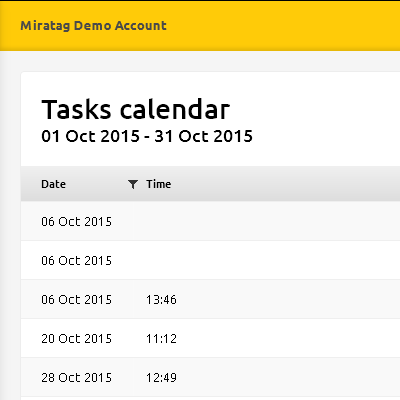Open the 06 Oct 2015 task at 13:46
The image size is (400, 400).
click(x=210, y=299)
